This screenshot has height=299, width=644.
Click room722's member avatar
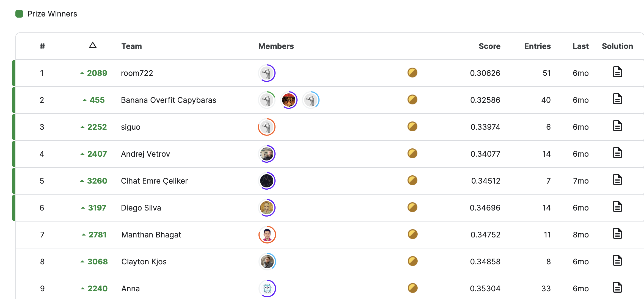[267, 73]
